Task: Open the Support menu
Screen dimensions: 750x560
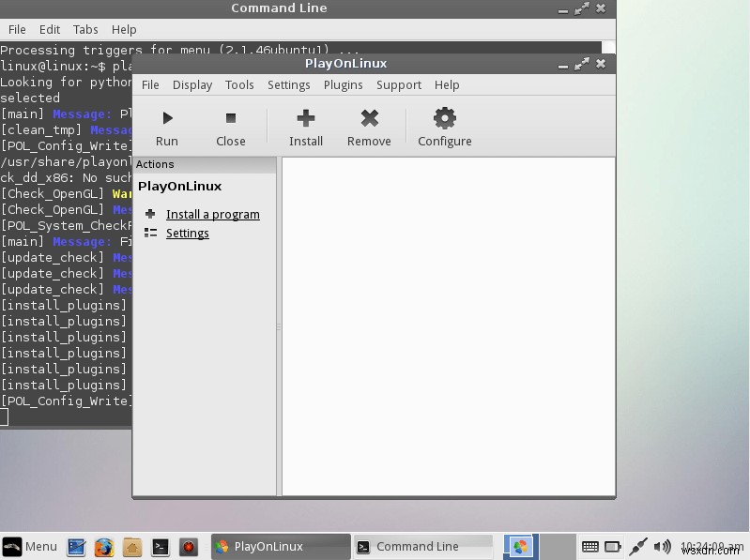Action: (x=399, y=84)
